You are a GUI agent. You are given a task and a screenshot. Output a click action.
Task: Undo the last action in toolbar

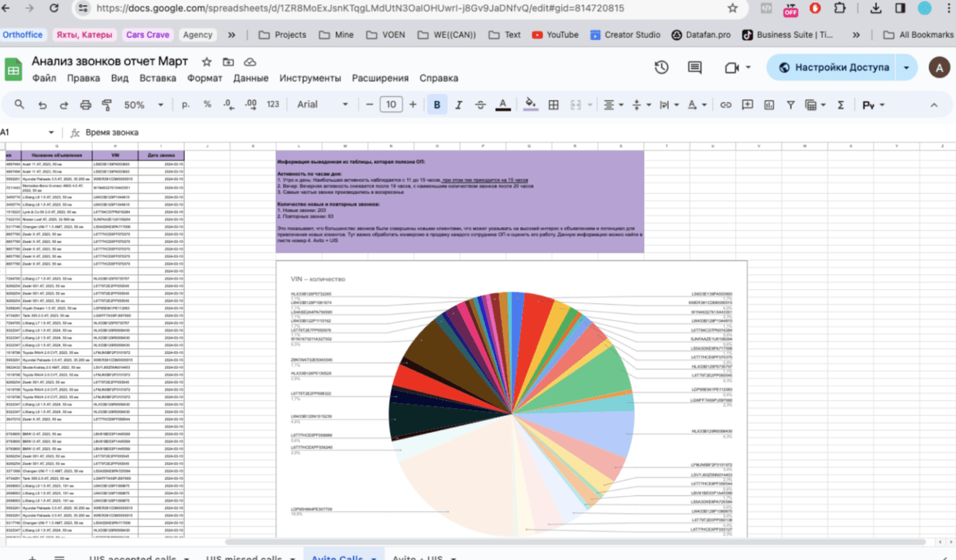pos(42,105)
